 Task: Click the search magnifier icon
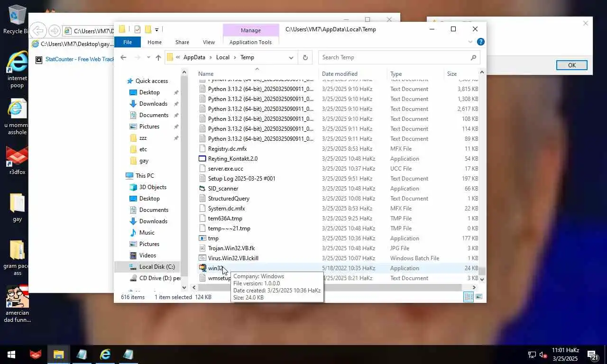click(473, 57)
